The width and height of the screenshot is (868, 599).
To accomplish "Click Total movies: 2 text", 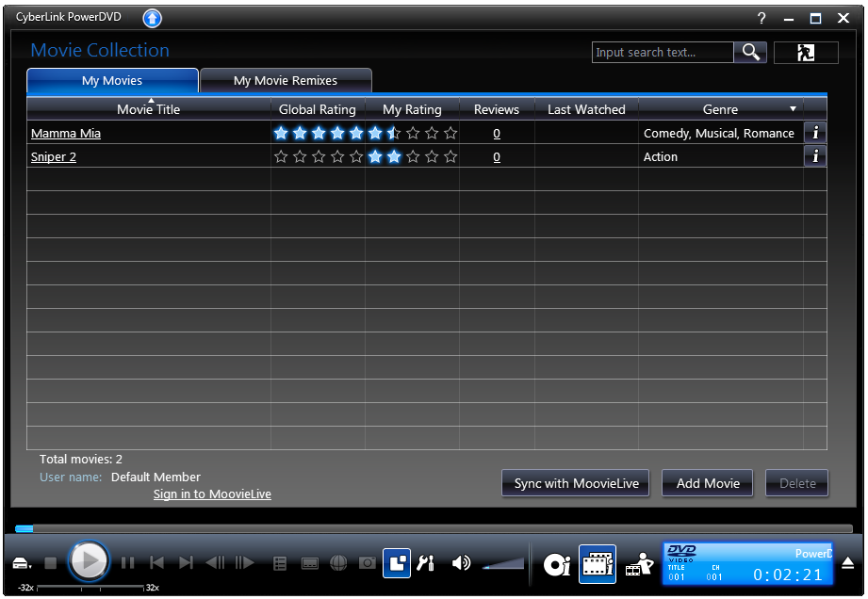I will [81, 459].
